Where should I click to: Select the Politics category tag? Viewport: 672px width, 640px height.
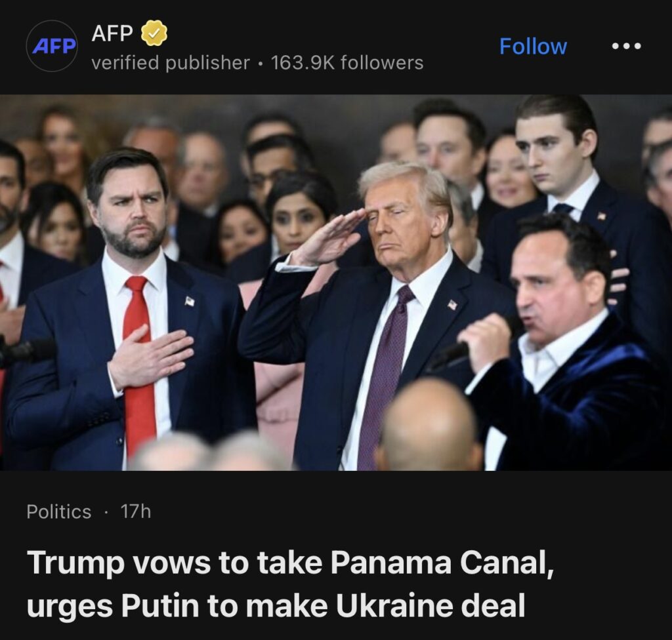pos(59,511)
